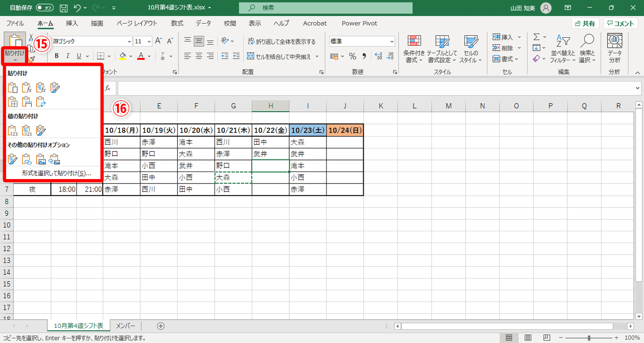Select Paste Values (123) icon

tap(13, 131)
